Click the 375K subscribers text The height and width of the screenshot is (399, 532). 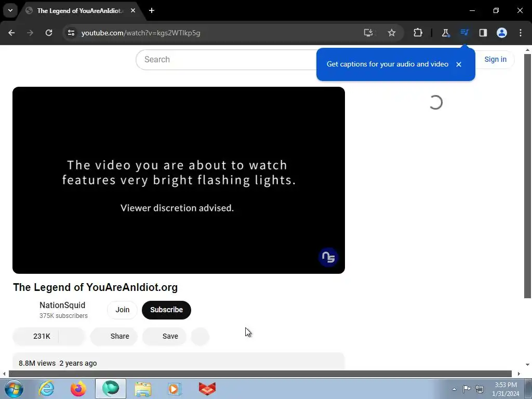63,316
